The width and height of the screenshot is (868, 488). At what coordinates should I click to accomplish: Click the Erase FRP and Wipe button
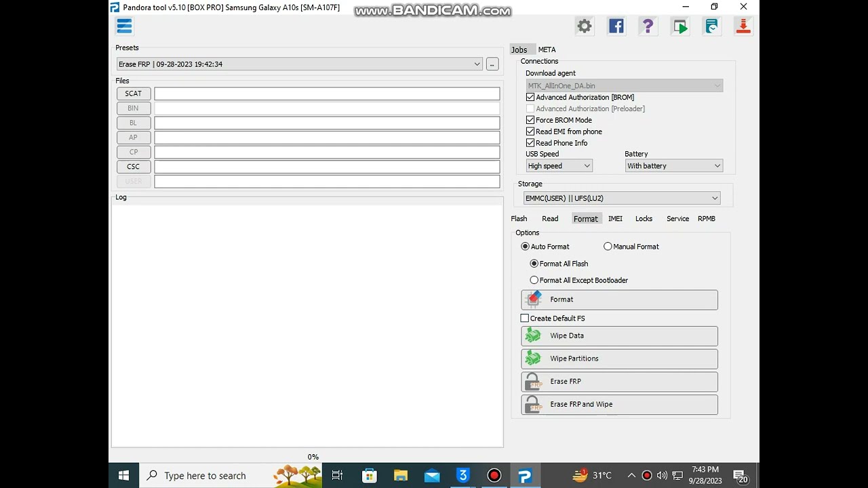point(619,405)
